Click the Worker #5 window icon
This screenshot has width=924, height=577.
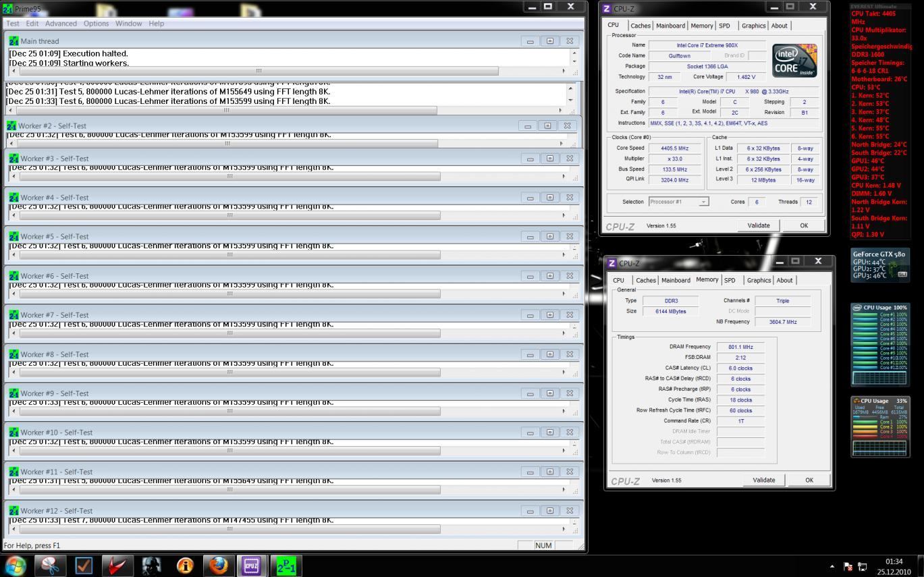[x=13, y=237]
